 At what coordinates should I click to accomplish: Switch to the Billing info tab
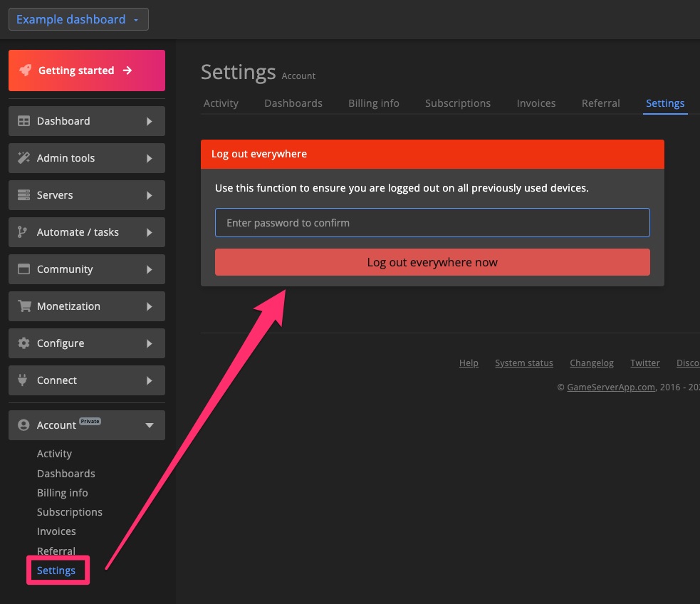373,103
